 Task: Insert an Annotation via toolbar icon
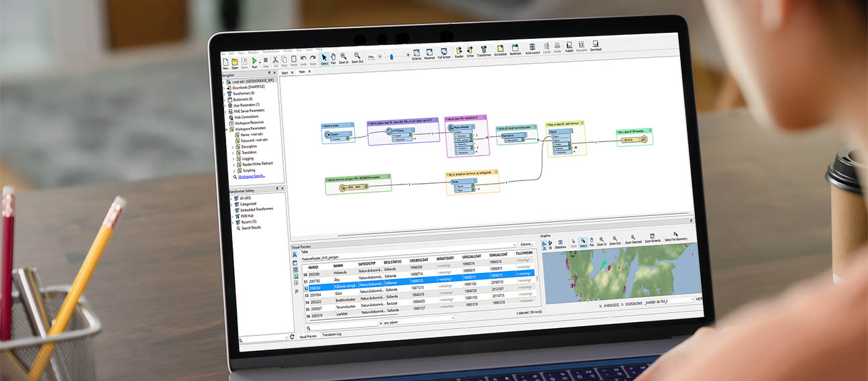(x=500, y=50)
